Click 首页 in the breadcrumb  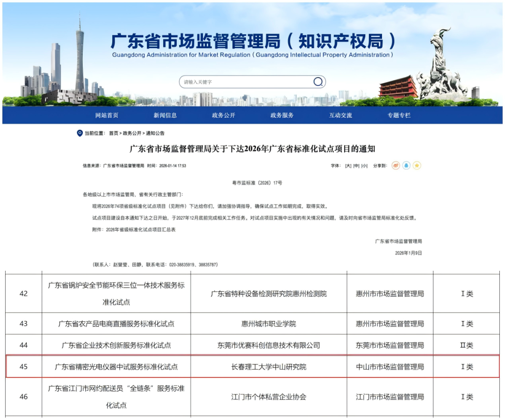click(114, 134)
